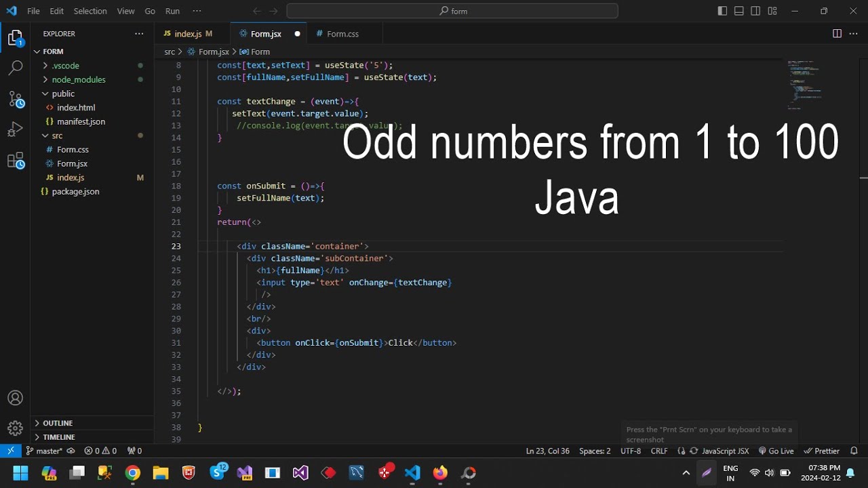Screen dimensions: 868x488
Task: Open the Extensions view
Action: [16, 161]
